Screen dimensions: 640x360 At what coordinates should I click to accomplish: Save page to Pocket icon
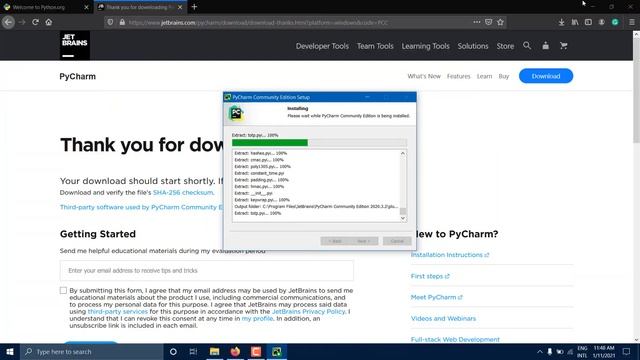pos(489,22)
